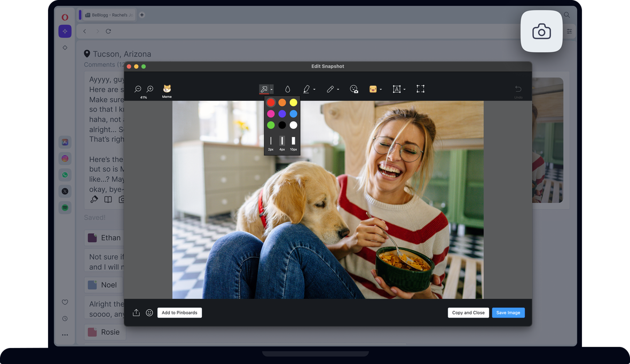Pick the pink color swatch

pyautogui.click(x=271, y=114)
